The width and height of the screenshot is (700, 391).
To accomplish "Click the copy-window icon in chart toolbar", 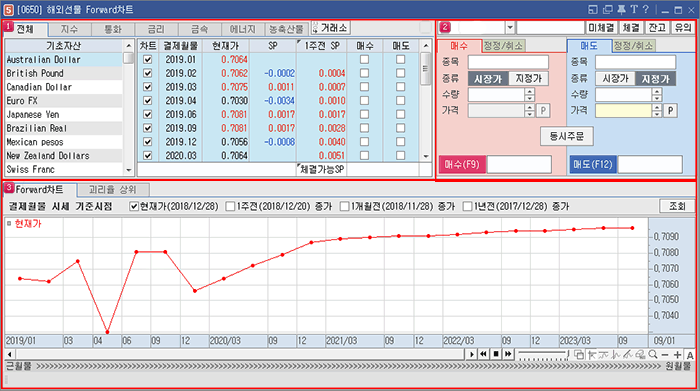I will [x=579, y=354].
